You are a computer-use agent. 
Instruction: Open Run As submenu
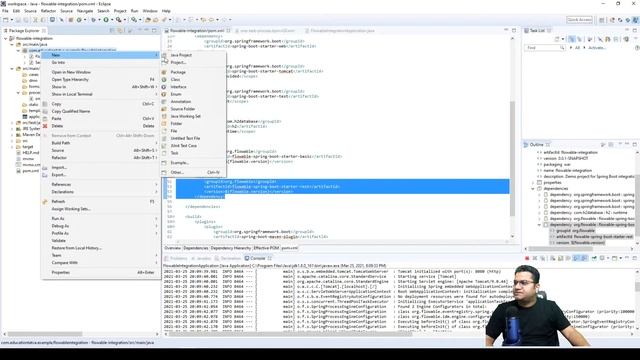point(58,219)
